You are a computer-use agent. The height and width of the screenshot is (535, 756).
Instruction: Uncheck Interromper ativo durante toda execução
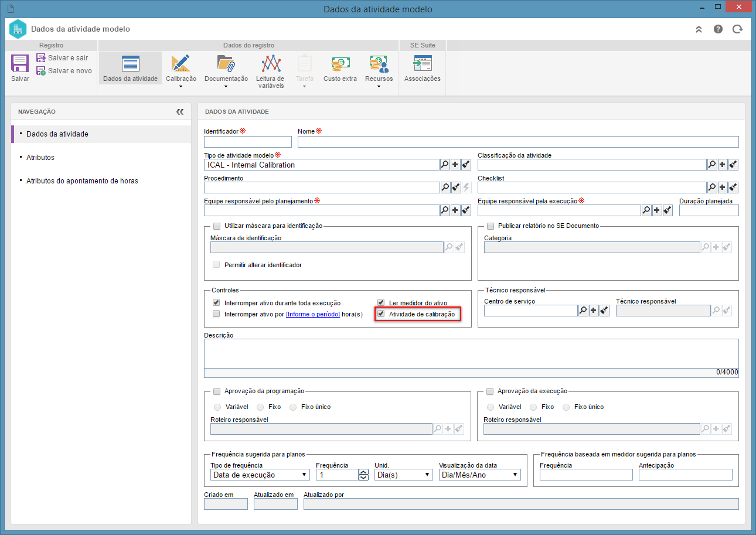tap(216, 303)
